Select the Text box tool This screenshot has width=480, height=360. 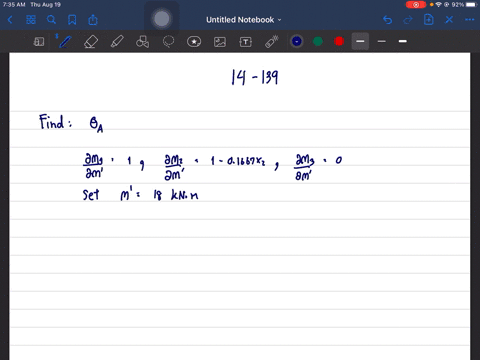point(246,42)
